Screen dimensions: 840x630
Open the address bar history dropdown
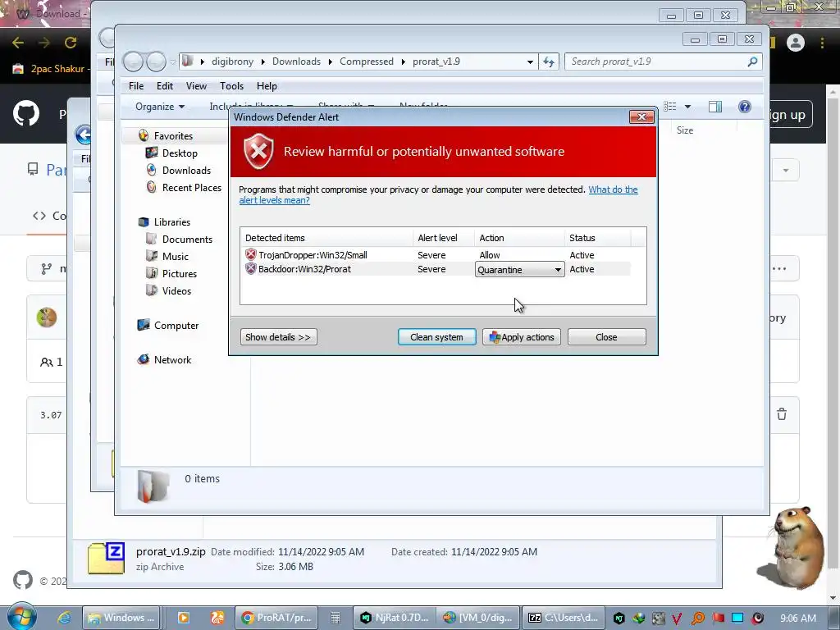(x=530, y=62)
